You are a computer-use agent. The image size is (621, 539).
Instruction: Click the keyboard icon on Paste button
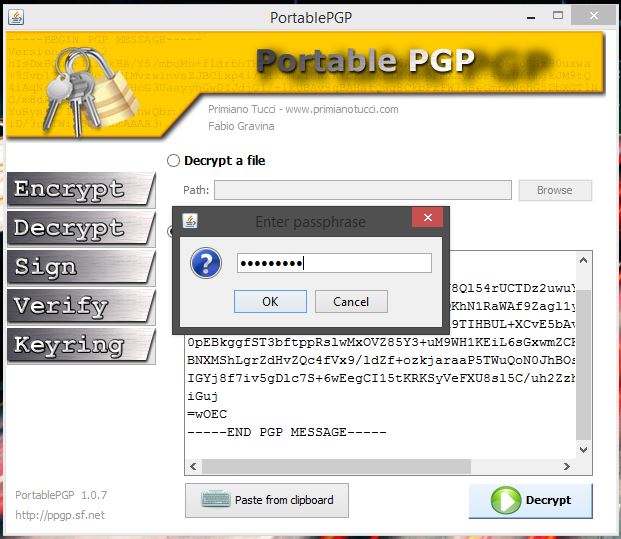coord(215,499)
